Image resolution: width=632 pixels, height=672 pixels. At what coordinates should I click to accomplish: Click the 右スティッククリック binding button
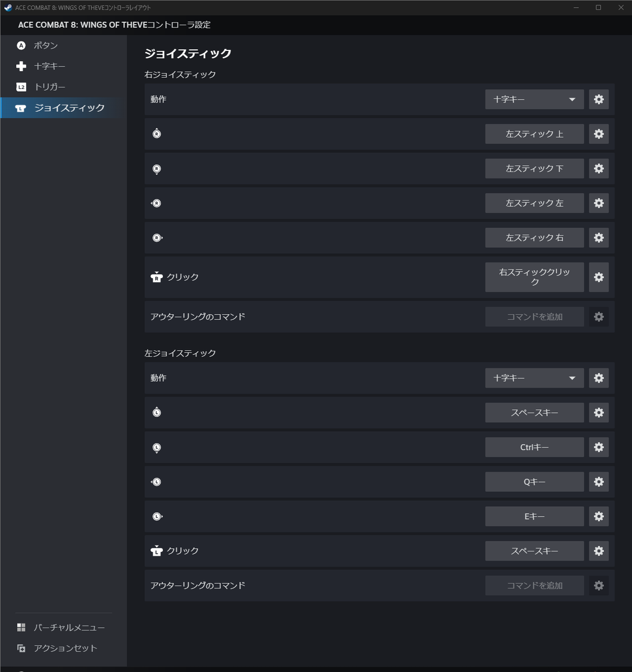534,277
